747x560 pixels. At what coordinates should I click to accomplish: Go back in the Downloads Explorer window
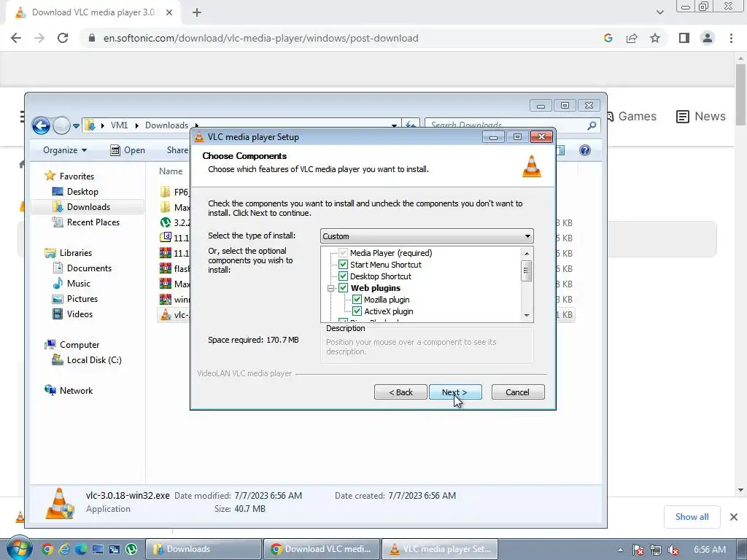coord(41,125)
